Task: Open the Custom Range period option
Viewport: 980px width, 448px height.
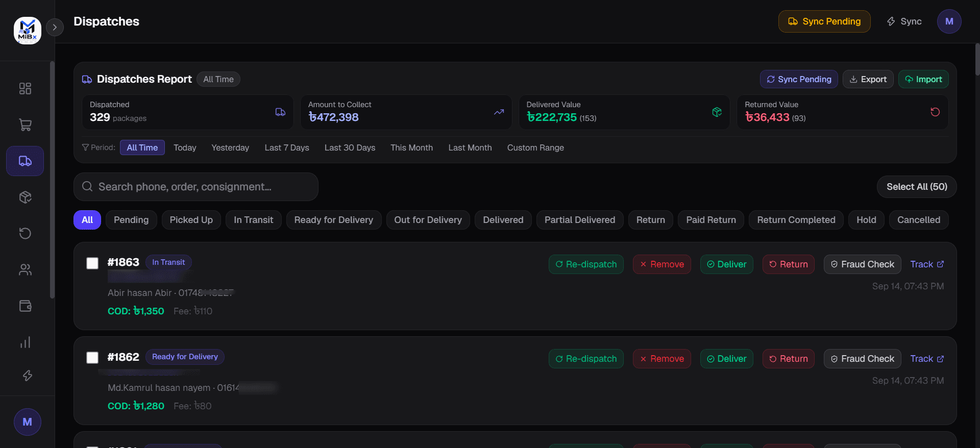Action: click(535, 147)
